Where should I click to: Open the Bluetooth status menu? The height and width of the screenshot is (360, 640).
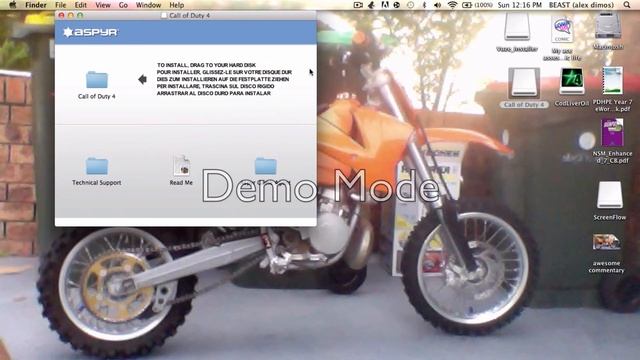coord(424,5)
